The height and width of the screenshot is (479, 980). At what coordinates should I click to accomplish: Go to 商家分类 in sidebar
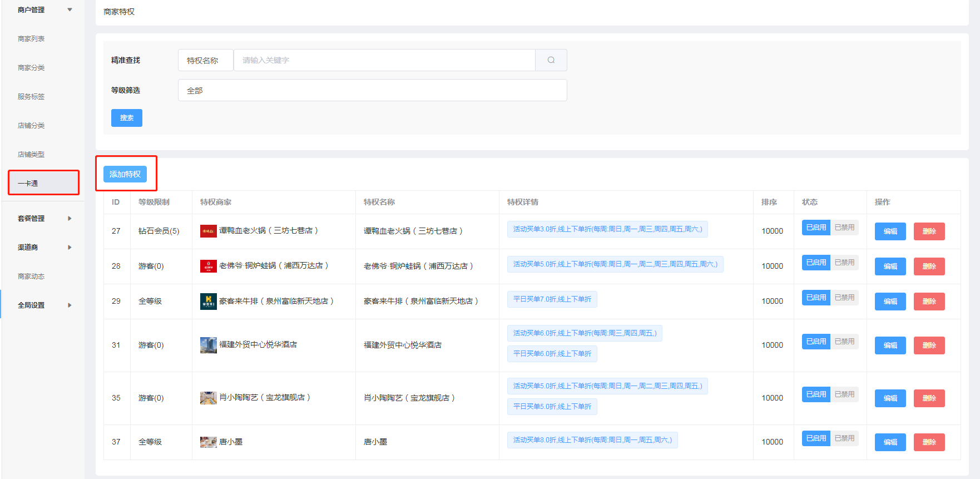31,68
